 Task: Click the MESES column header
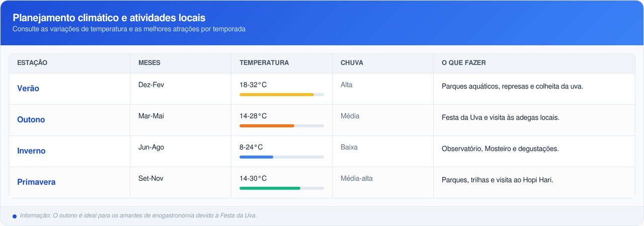149,63
